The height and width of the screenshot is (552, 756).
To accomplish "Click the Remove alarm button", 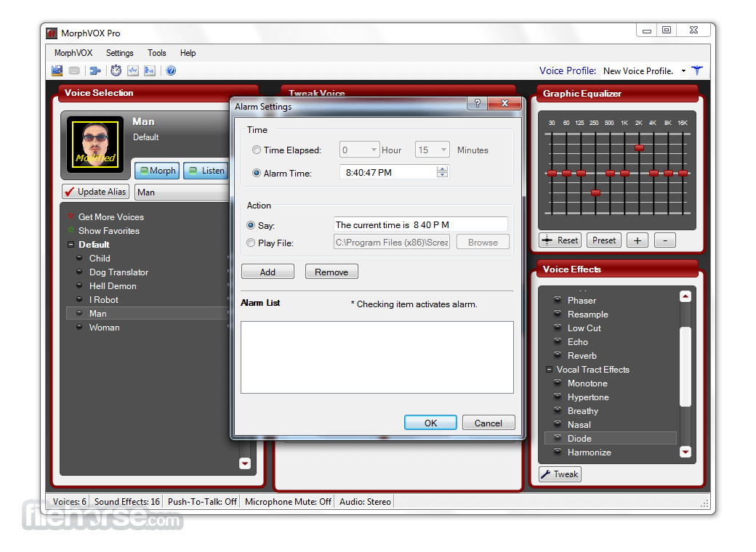I will (x=331, y=272).
